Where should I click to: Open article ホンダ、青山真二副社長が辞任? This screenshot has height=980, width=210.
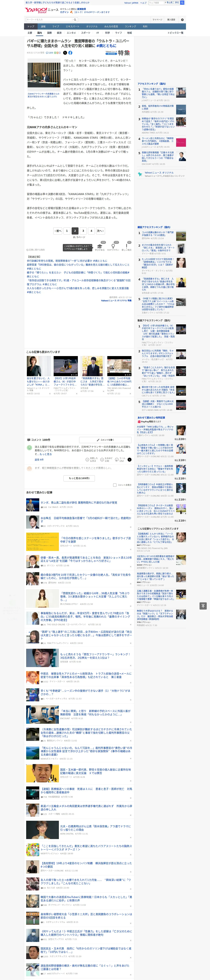(x=79, y=503)
